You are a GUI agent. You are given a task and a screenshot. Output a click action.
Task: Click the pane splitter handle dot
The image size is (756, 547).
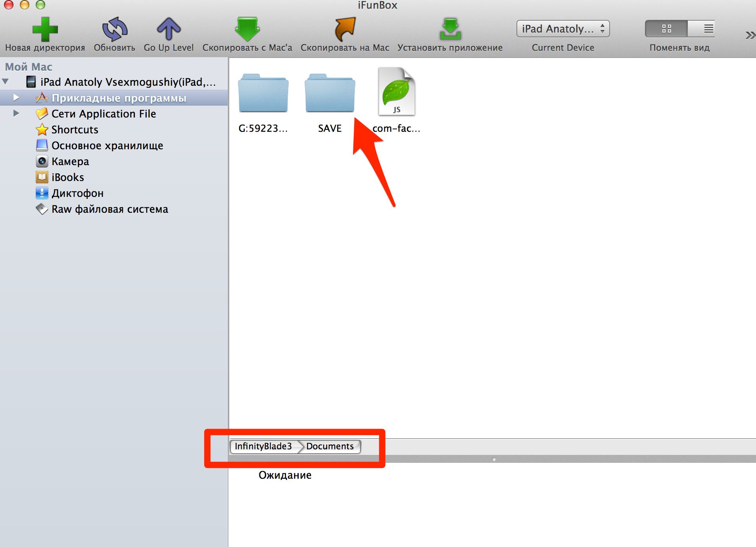pyautogui.click(x=494, y=459)
